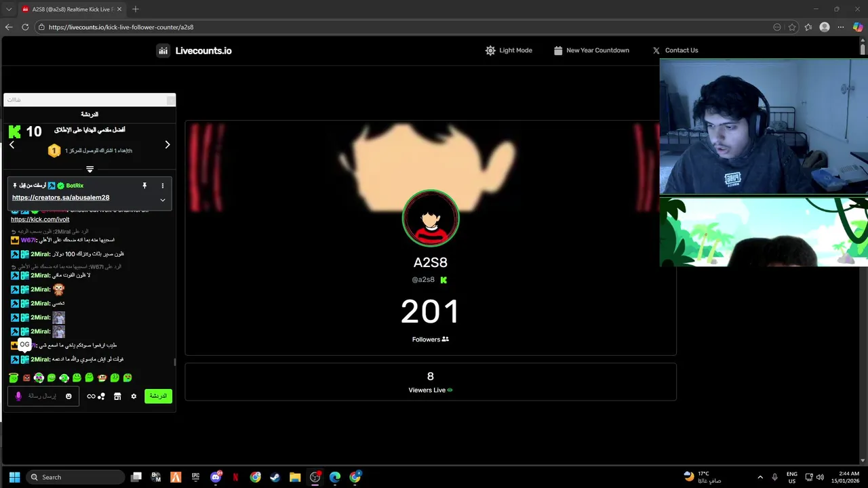Image resolution: width=868 pixels, height=488 pixels.
Task: Click the 8 live viewers count
Action: pos(431,376)
